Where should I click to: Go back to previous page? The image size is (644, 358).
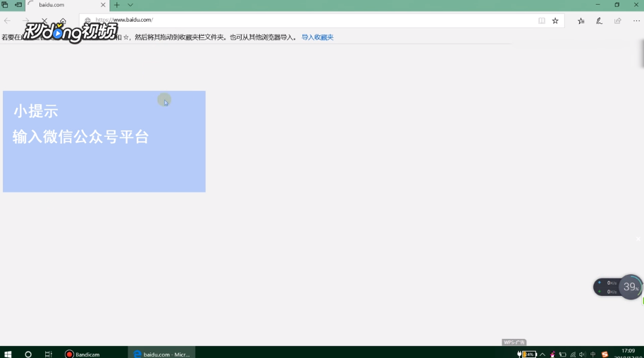pyautogui.click(x=7, y=20)
